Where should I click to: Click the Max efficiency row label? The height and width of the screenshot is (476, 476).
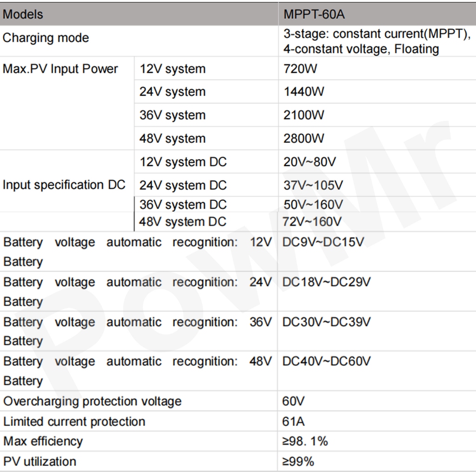43,441
